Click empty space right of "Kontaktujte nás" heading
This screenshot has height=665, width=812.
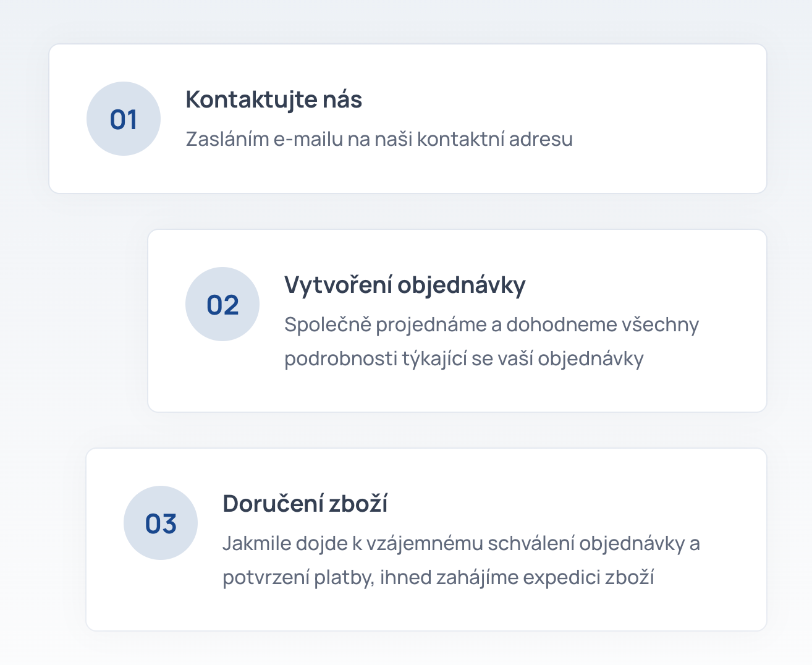[x=556, y=100]
